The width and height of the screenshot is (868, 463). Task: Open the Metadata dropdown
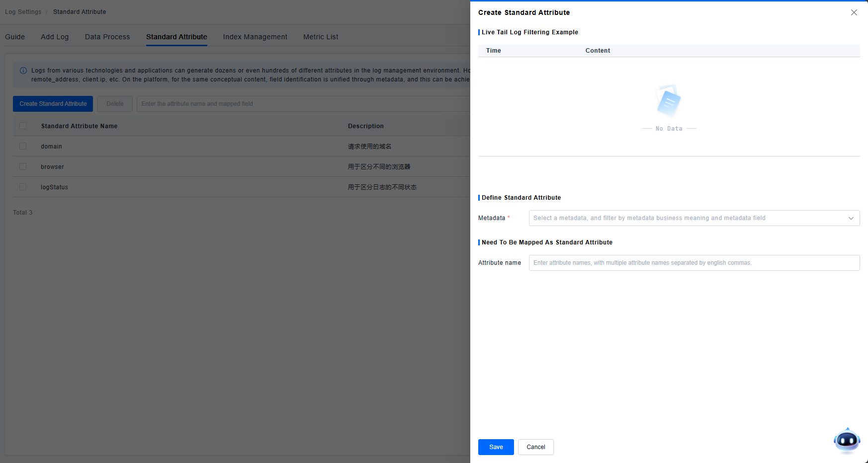pos(686,218)
